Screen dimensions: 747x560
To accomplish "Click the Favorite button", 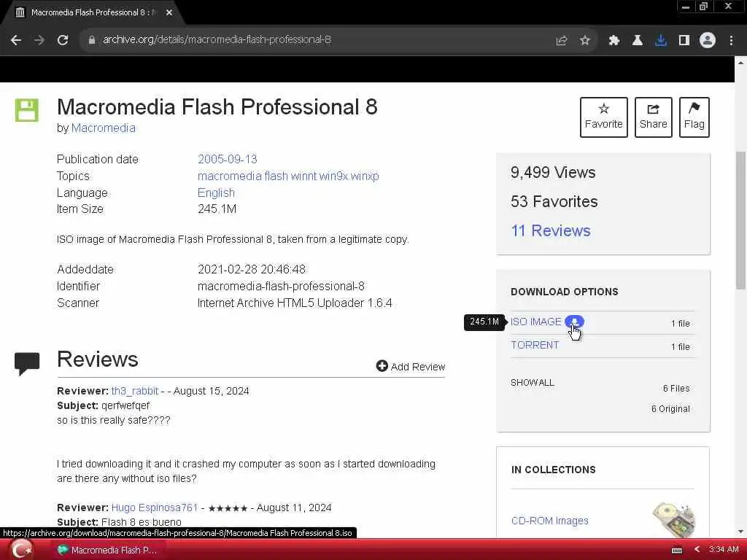I will (603, 117).
